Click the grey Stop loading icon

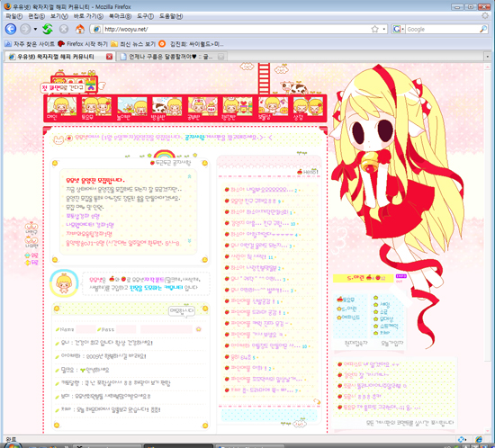point(64,29)
